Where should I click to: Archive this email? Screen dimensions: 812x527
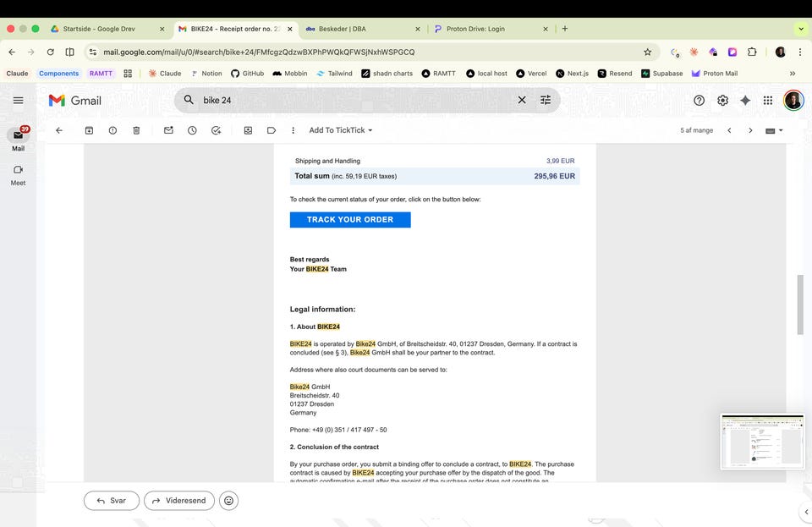coord(89,130)
